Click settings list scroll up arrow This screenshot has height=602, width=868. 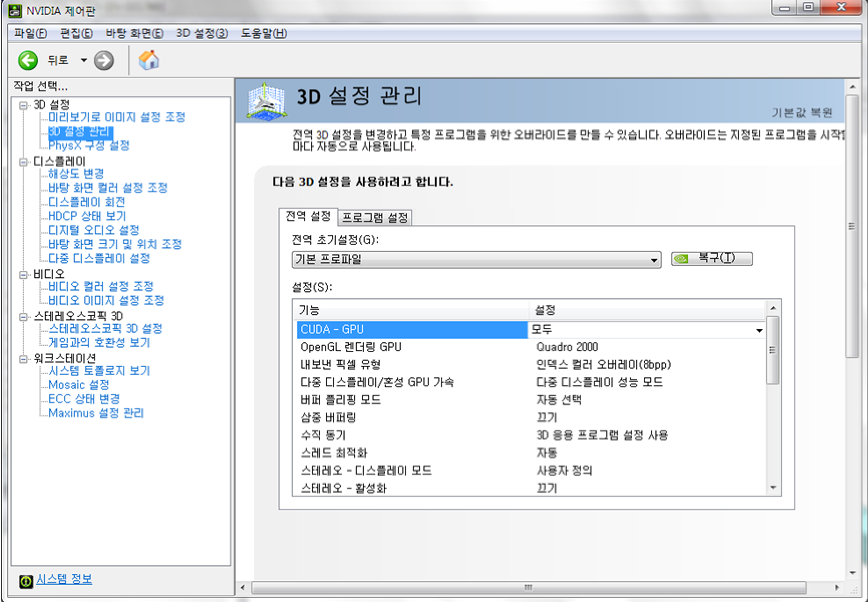point(773,308)
